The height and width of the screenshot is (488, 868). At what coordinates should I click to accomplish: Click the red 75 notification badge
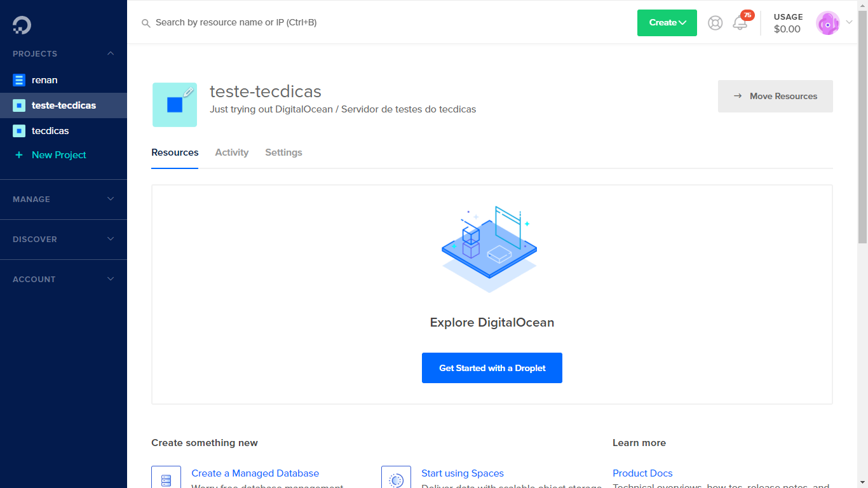[747, 15]
